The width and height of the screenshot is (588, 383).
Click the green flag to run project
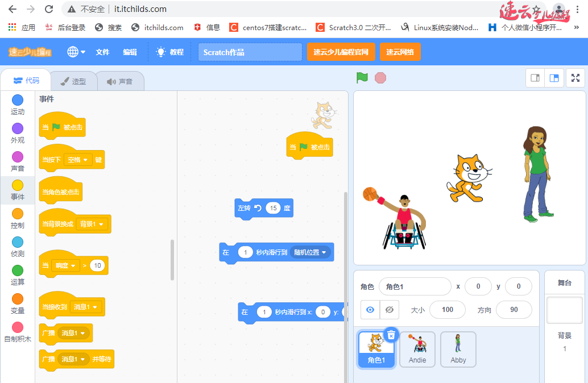362,78
